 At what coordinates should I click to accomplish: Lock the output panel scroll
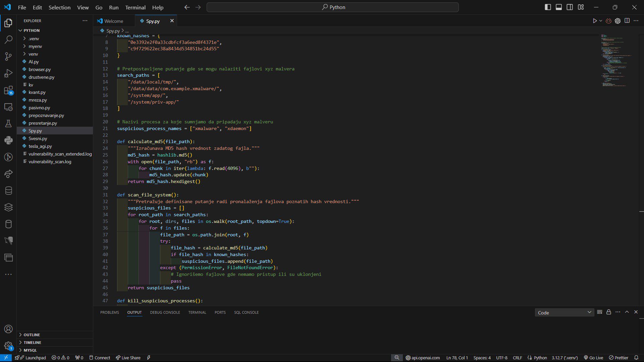pos(608,312)
